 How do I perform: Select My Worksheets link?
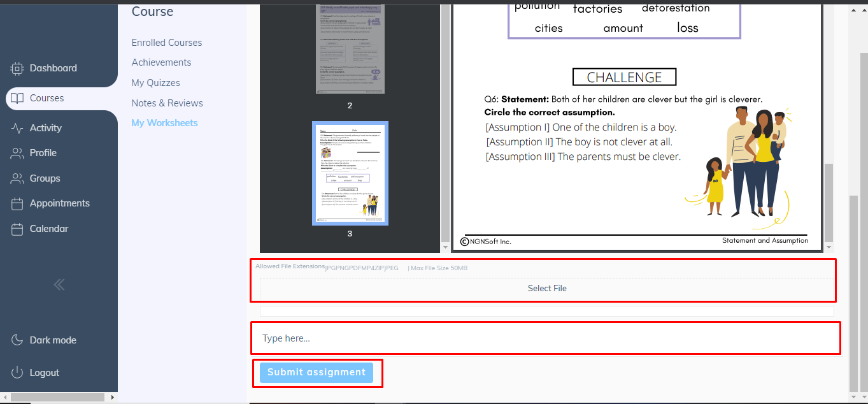tap(164, 123)
